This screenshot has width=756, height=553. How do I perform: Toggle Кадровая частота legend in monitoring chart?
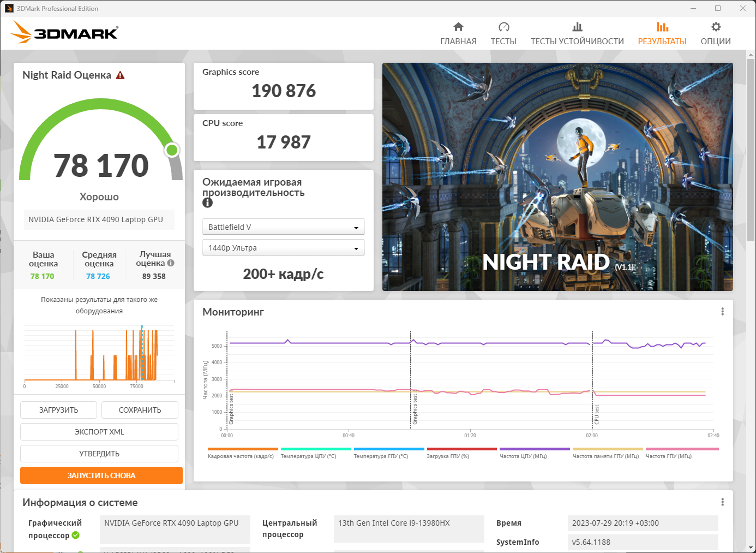coord(241,456)
